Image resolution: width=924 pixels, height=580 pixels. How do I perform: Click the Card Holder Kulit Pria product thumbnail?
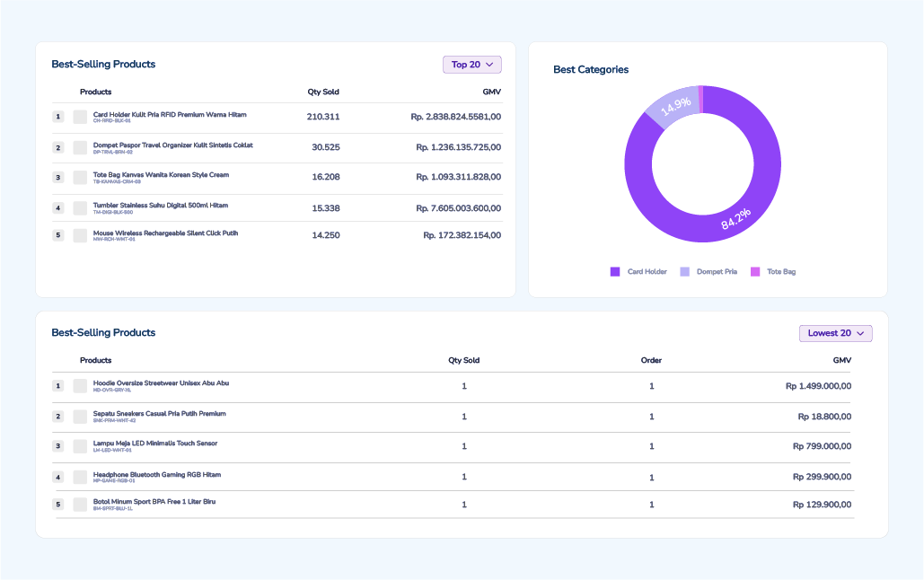[x=80, y=117]
